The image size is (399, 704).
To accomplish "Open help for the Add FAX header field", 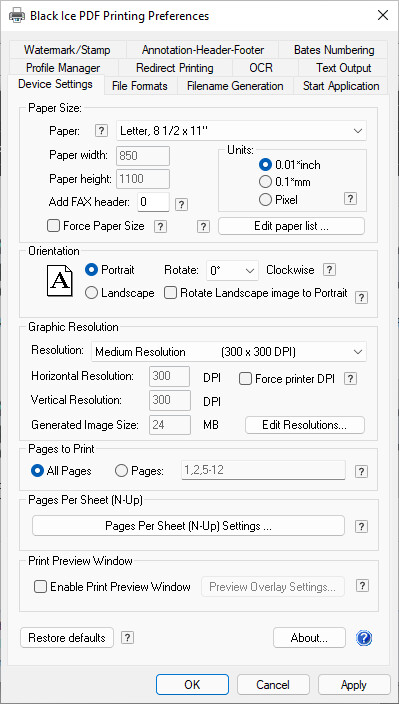I will pyautogui.click(x=181, y=205).
